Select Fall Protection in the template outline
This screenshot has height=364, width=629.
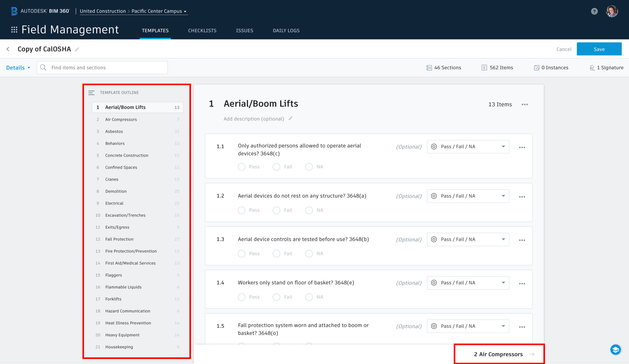(x=119, y=239)
